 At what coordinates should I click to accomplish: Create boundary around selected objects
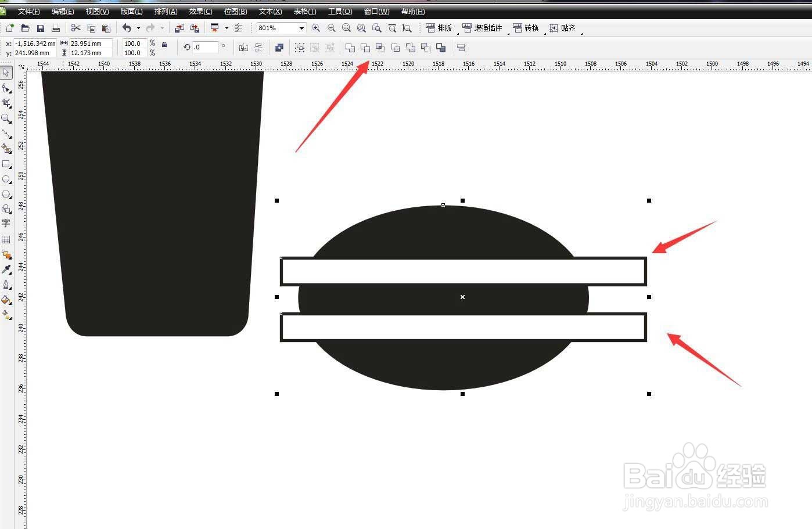tap(441, 48)
